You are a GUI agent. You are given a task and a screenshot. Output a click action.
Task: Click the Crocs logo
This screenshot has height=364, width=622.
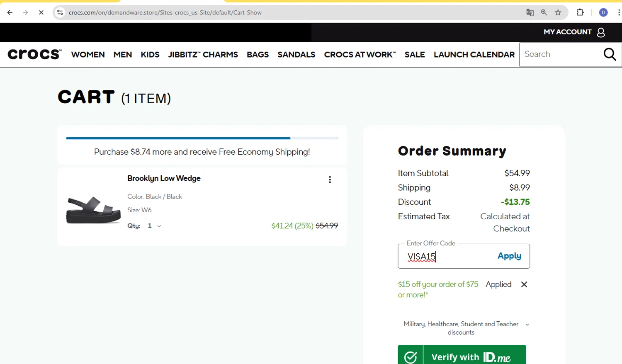[x=34, y=54]
